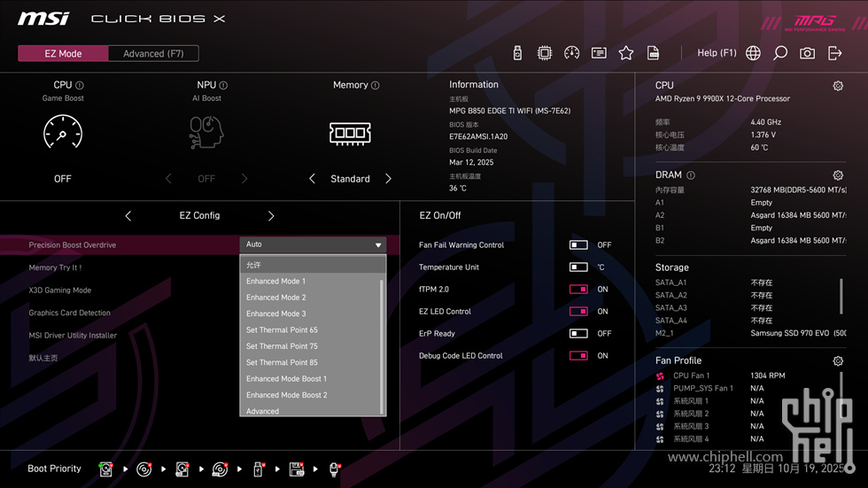
Task: Choose Set Thermal Point 75 option
Action: click(x=282, y=346)
